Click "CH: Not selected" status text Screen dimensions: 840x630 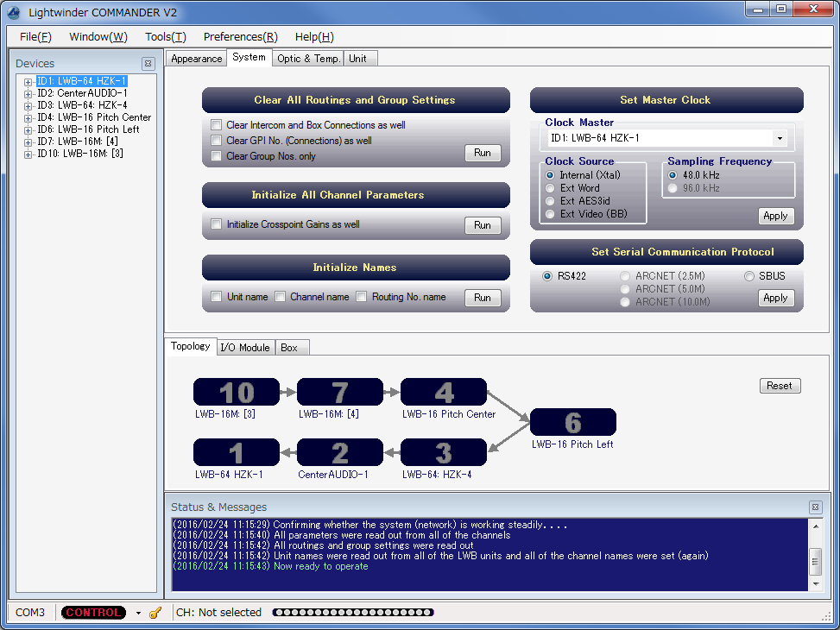click(x=218, y=613)
